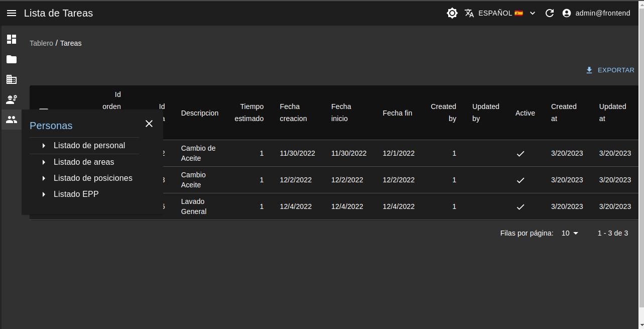Click the translate language icon

pyautogui.click(x=469, y=13)
